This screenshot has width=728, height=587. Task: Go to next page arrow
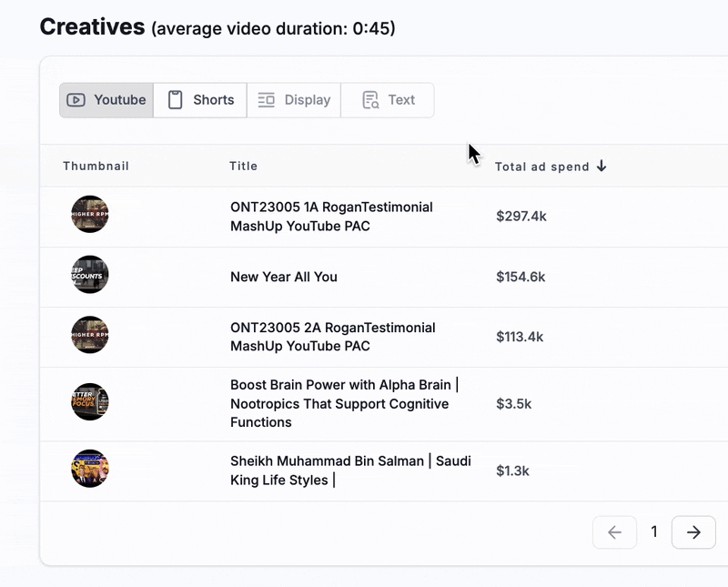click(x=693, y=532)
